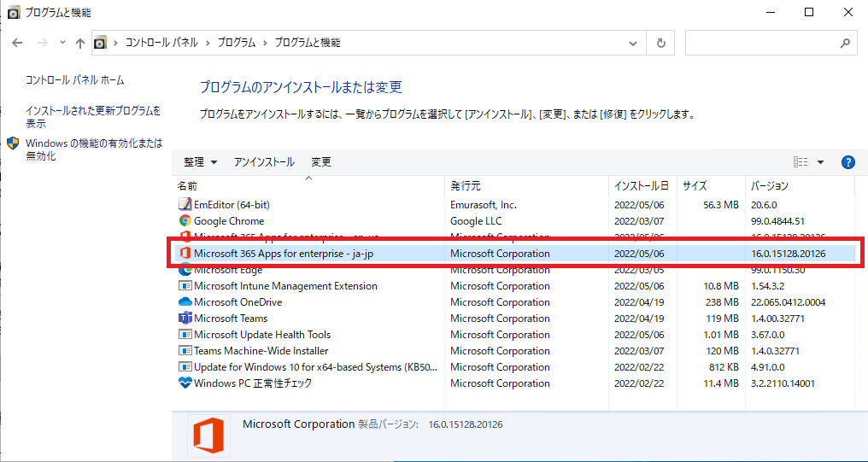Image resolution: width=868 pixels, height=462 pixels.
Task: Expand the view options dropdown arrow
Action: (820, 162)
